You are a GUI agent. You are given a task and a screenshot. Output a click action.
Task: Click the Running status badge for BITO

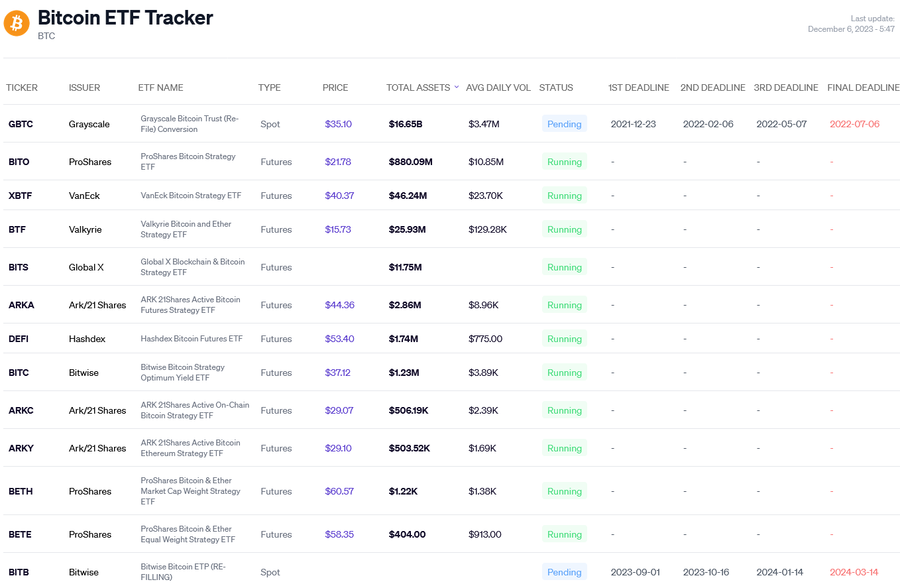(x=564, y=162)
